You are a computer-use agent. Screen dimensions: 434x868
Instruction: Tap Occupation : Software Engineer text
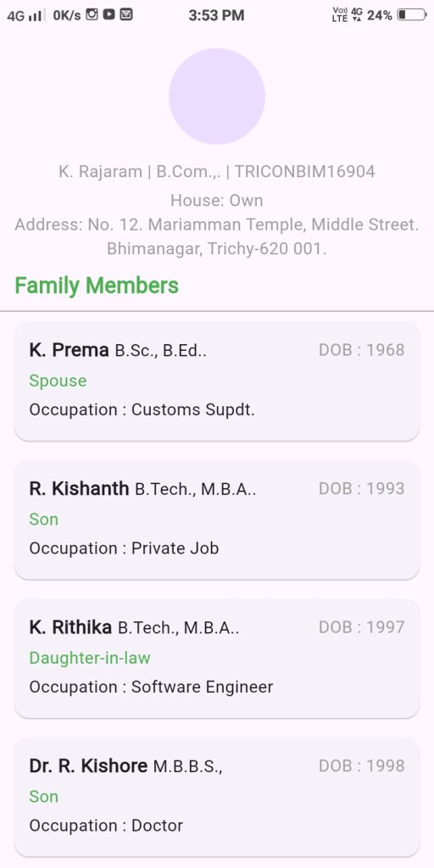pos(151,687)
